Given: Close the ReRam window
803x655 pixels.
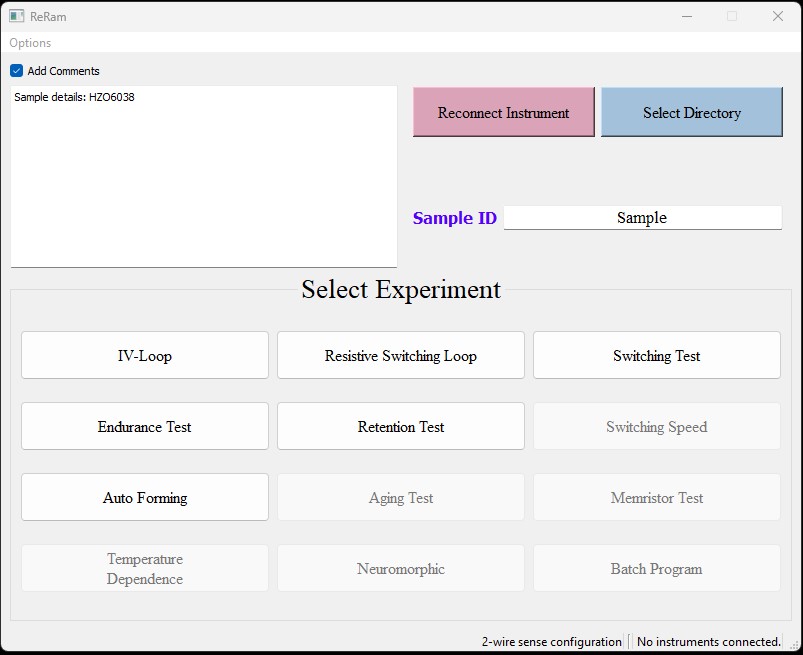Looking at the screenshot, I should click(x=778, y=16).
